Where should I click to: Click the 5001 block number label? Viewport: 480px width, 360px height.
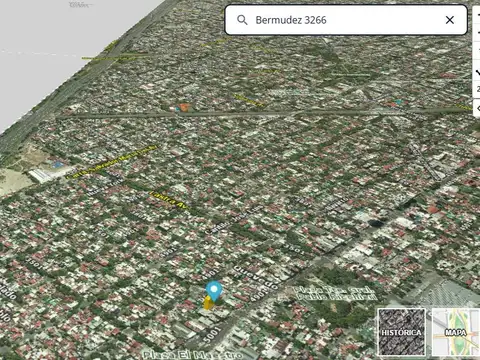(x=212, y=335)
